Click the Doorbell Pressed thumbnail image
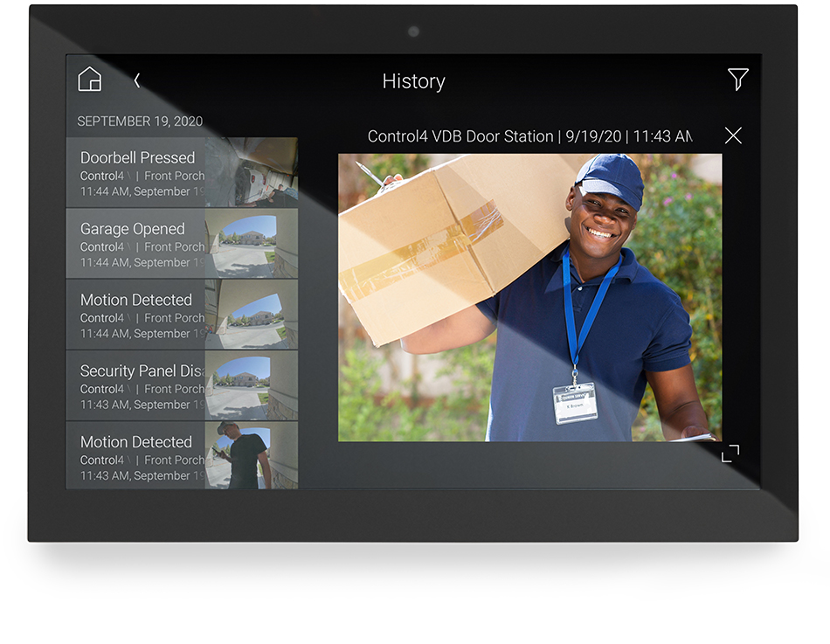 click(x=252, y=172)
